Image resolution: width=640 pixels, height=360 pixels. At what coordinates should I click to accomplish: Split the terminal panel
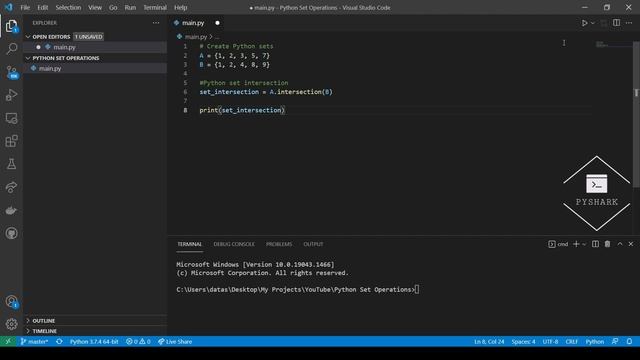[x=596, y=244]
